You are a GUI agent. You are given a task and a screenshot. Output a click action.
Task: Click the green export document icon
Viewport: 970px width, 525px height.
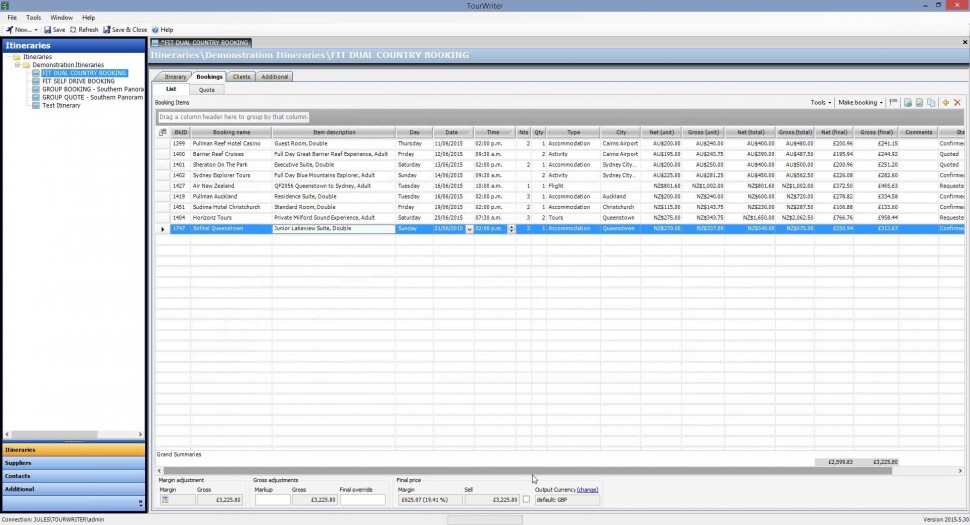point(908,103)
